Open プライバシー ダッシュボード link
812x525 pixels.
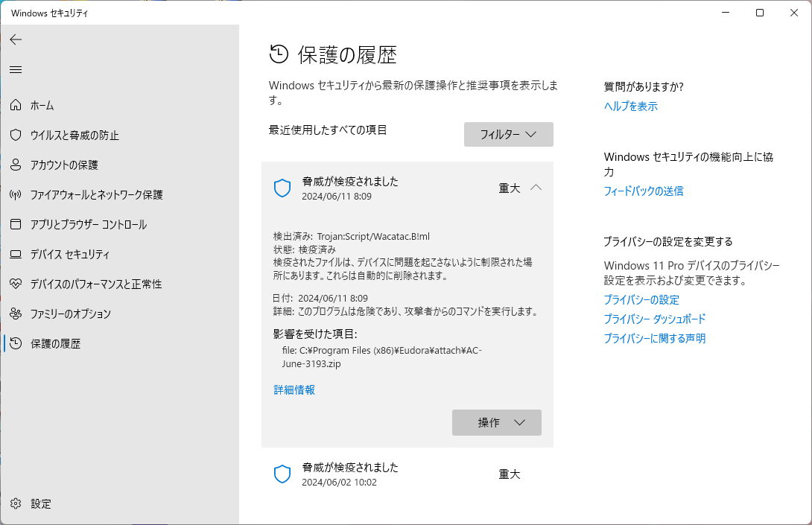click(655, 319)
